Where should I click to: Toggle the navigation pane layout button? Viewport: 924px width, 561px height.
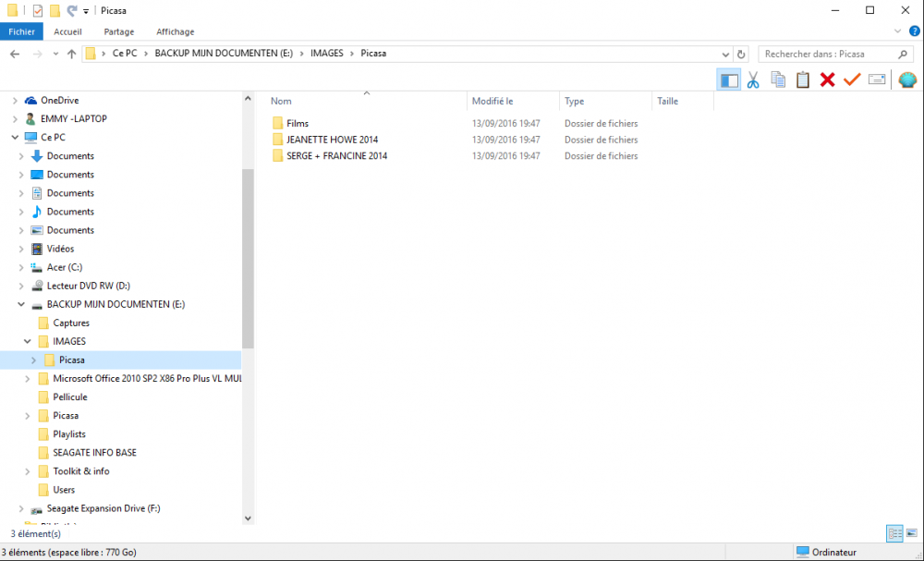pyautogui.click(x=729, y=79)
